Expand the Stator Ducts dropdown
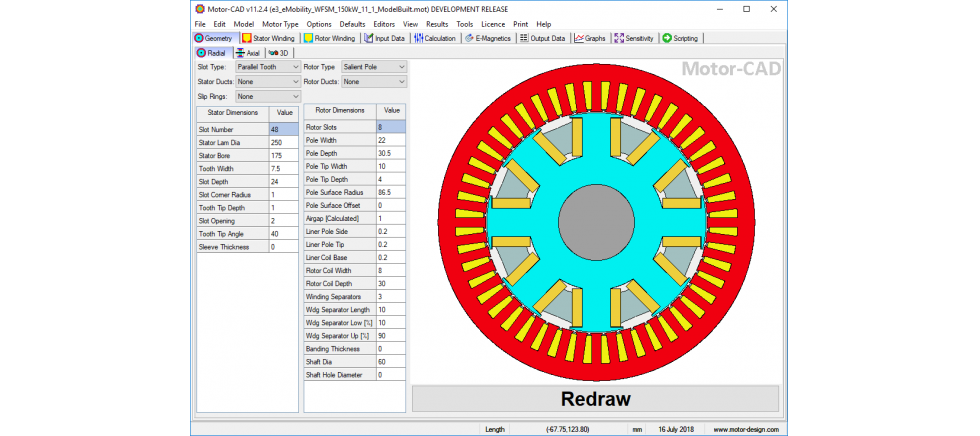This screenshot has width=980, height=436. [x=268, y=82]
